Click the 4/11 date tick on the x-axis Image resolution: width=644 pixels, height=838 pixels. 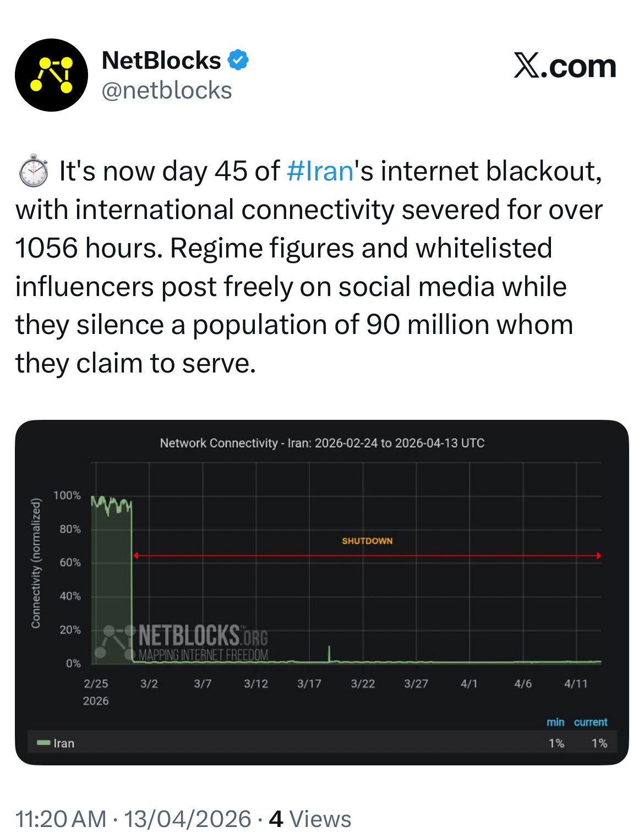tap(576, 684)
